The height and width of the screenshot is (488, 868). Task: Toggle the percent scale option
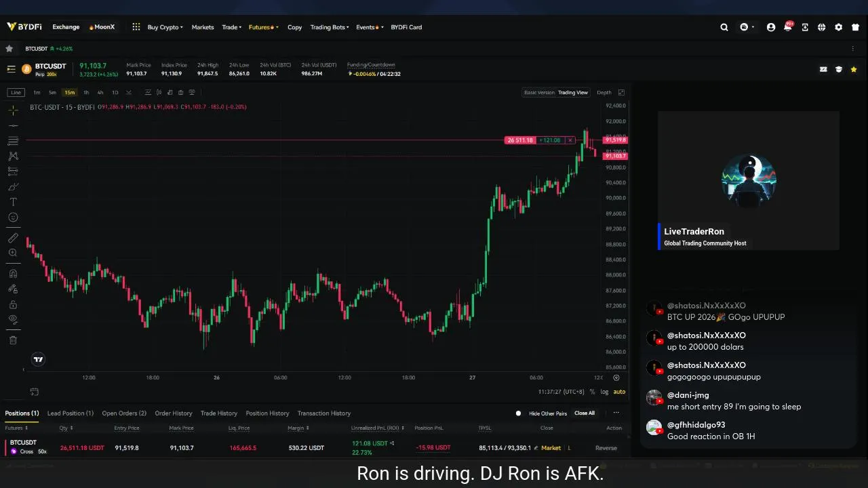tap(592, 392)
